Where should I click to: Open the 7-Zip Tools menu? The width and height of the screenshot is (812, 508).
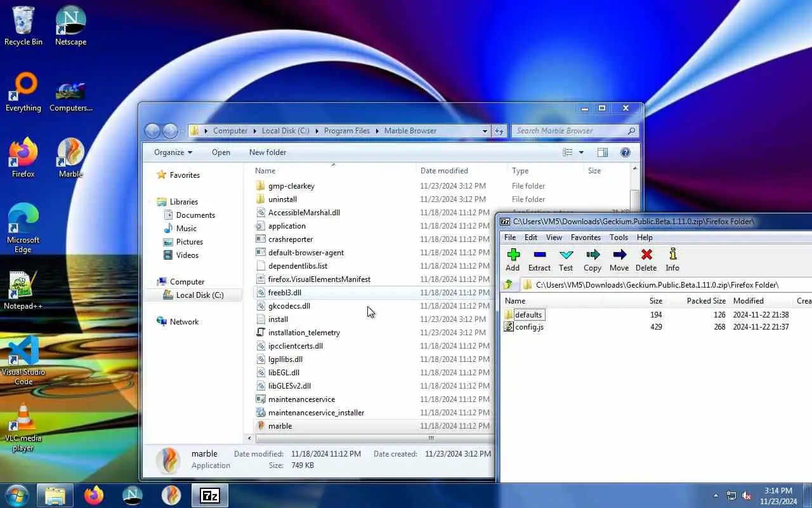(x=619, y=237)
